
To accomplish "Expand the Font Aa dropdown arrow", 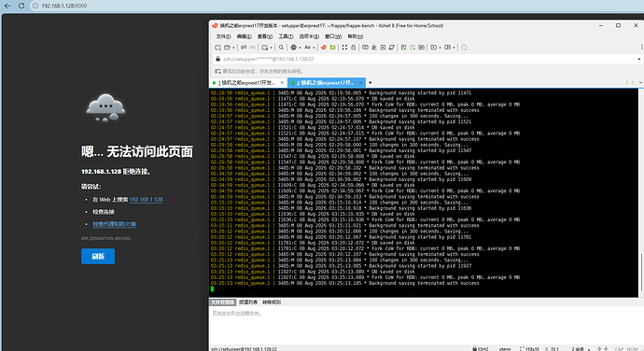I will point(314,48).
